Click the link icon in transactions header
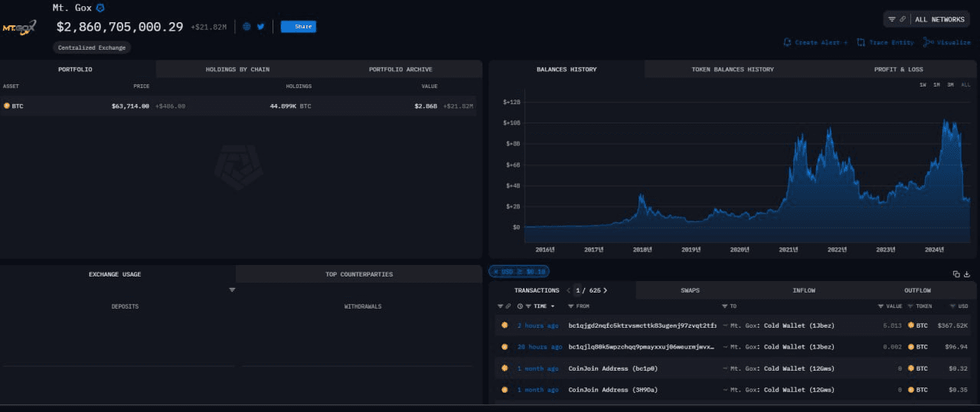Viewport: 980px width, 412px height. (508, 306)
